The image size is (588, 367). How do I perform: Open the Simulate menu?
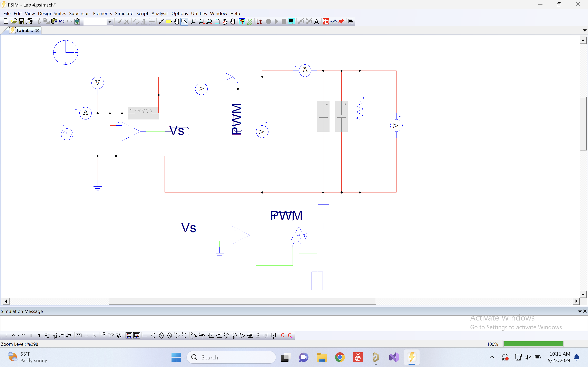click(124, 13)
